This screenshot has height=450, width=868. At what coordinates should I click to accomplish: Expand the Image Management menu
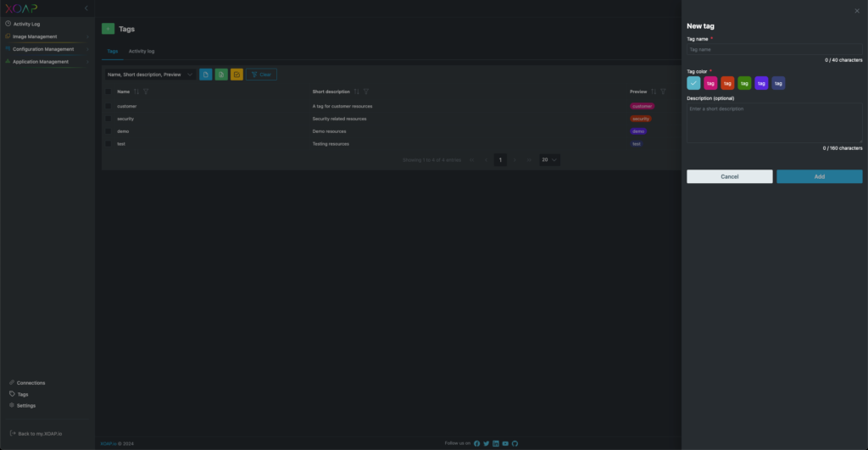point(36,36)
